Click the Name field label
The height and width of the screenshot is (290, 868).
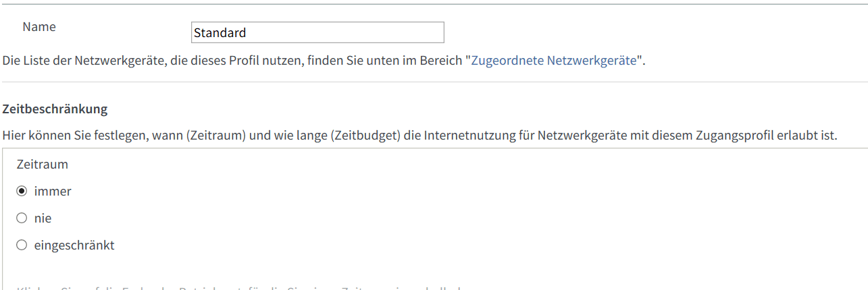tap(39, 27)
